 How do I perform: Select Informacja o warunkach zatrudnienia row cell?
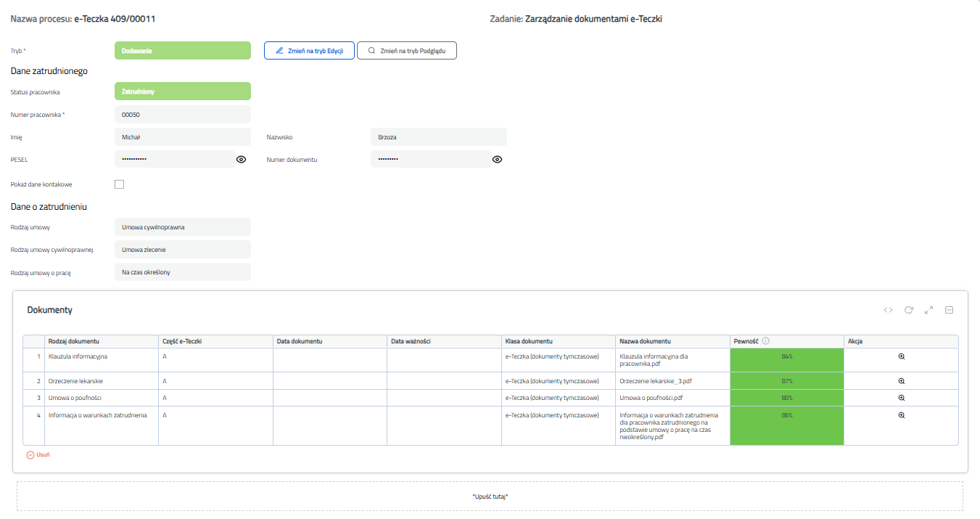click(x=102, y=425)
